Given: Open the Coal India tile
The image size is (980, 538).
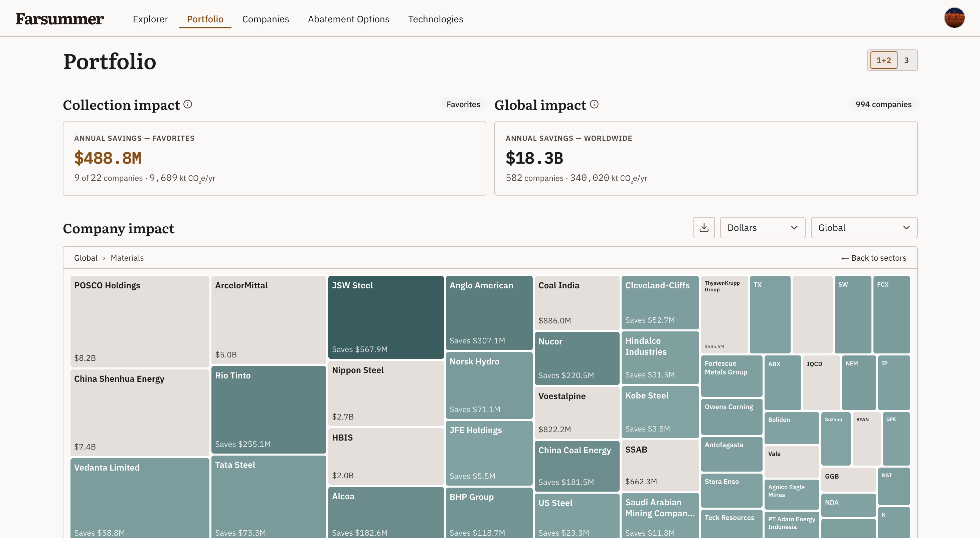Looking at the screenshot, I should click(577, 303).
